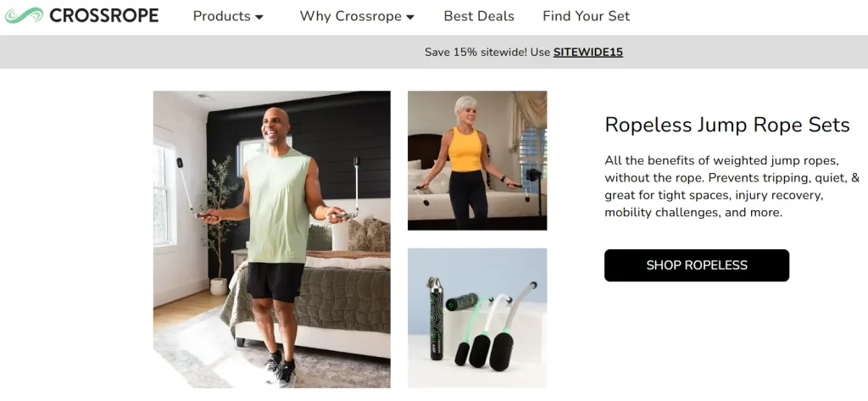The height and width of the screenshot is (401, 868).
Task: Click the Crossrope green swirl logo icon
Action: pyautogui.click(x=24, y=15)
